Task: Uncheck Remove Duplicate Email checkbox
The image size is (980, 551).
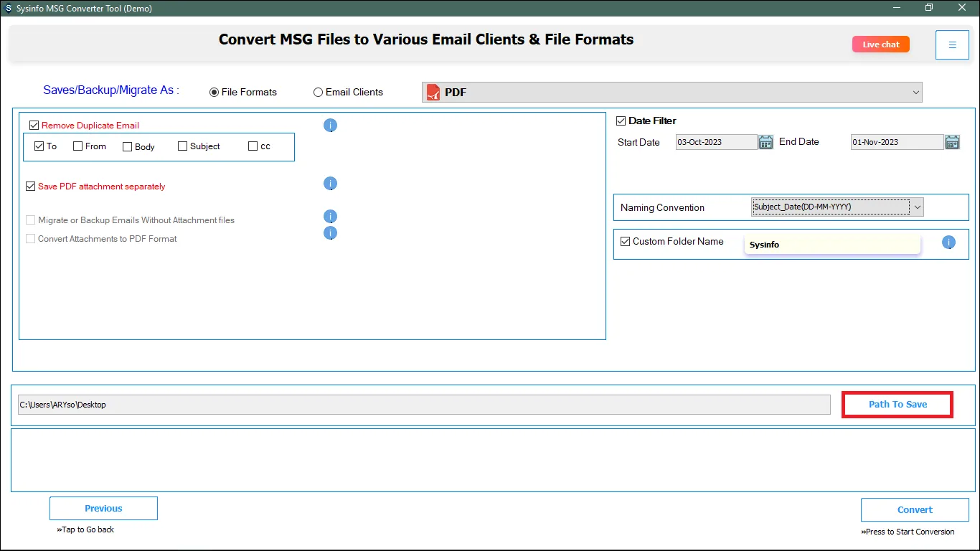Action: pos(34,126)
